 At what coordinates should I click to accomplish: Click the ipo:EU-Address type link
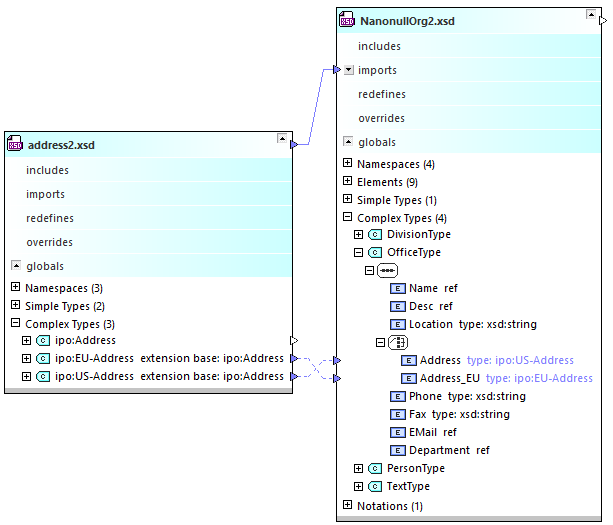click(539, 379)
